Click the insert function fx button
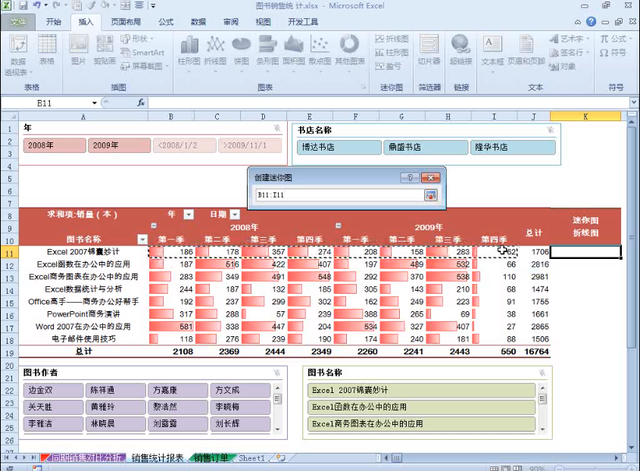The width and height of the screenshot is (640, 471). [x=141, y=103]
